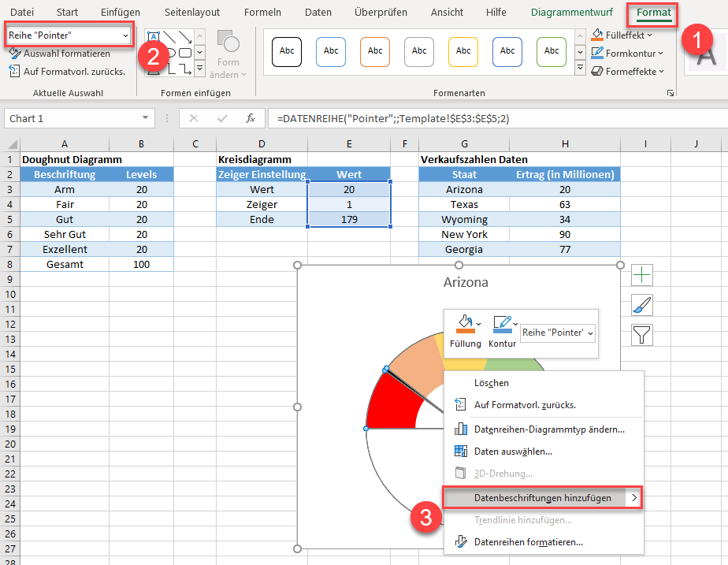
Task: Apply the orange outlined Abc shape style
Action: tap(375, 51)
